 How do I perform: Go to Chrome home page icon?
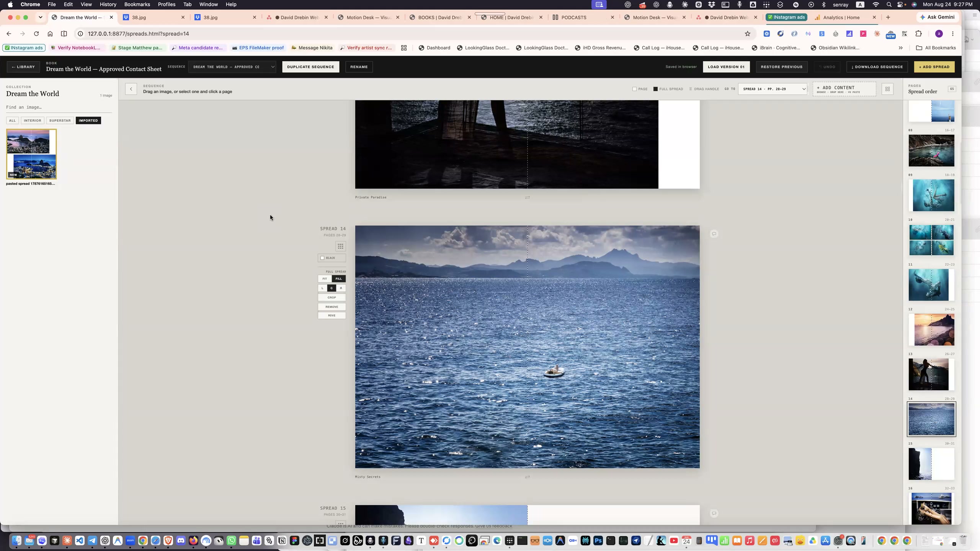pyautogui.click(x=50, y=34)
